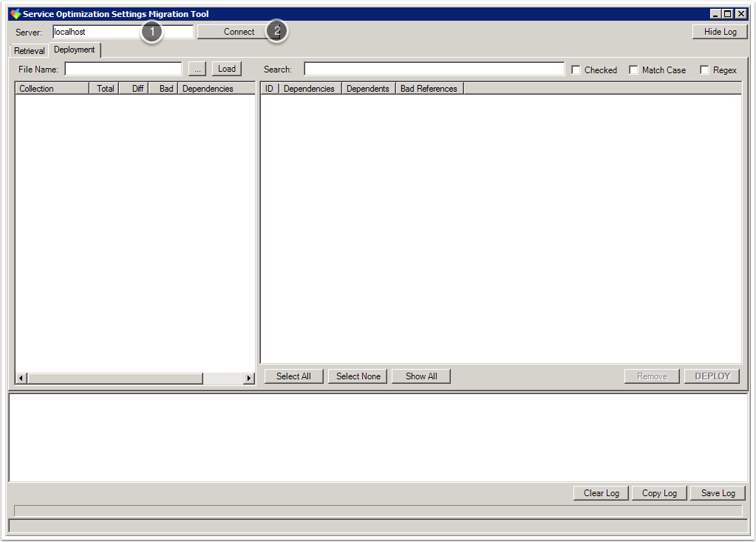Image resolution: width=756 pixels, height=542 pixels.
Task: Click inside the Search field
Action: pyautogui.click(x=434, y=69)
